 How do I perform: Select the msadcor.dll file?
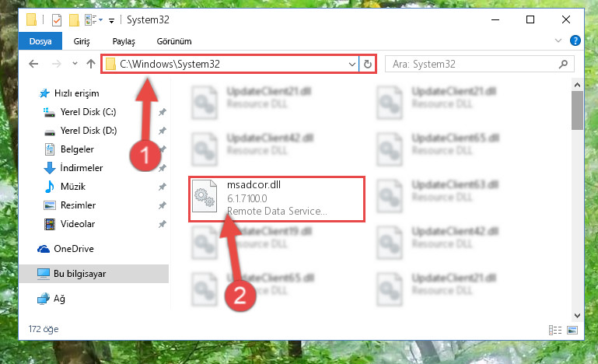point(277,199)
